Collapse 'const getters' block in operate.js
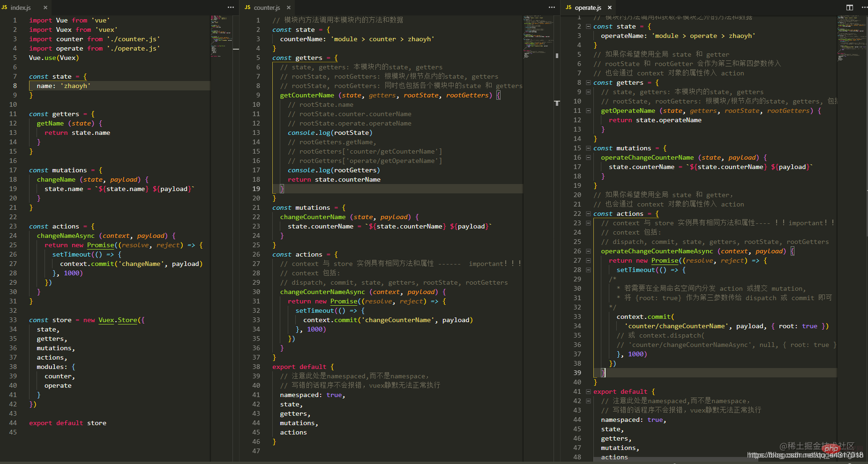Screen dimensions: 868x464 coord(588,83)
